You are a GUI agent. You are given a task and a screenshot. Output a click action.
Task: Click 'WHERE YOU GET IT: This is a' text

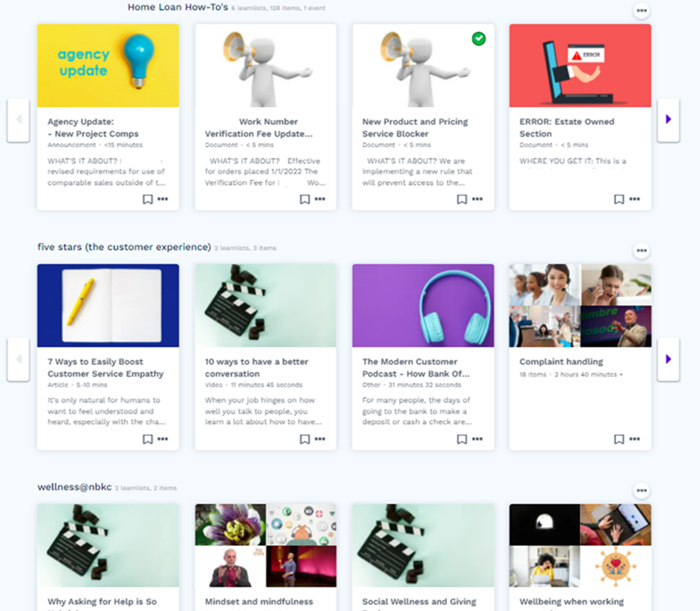[573, 161]
